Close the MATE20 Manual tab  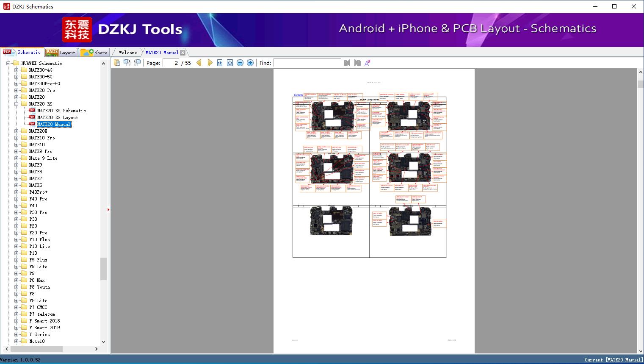click(x=182, y=53)
